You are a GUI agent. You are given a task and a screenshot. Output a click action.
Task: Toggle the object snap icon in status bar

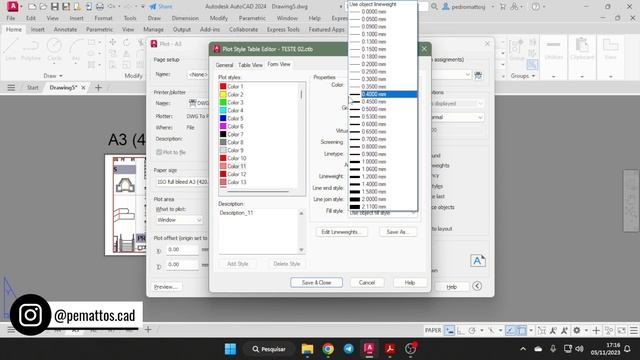pyautogui.click(x=522, y=331)
